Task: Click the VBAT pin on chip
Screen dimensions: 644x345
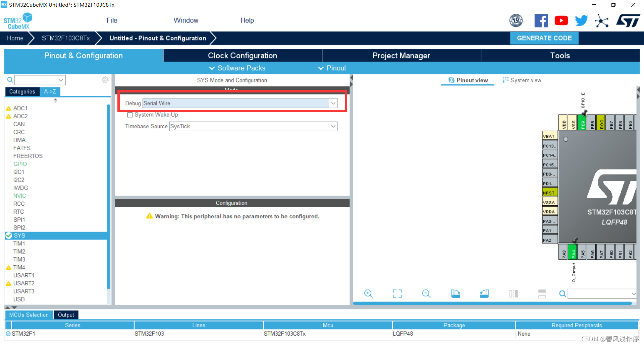Action: [x=550, y=136]
